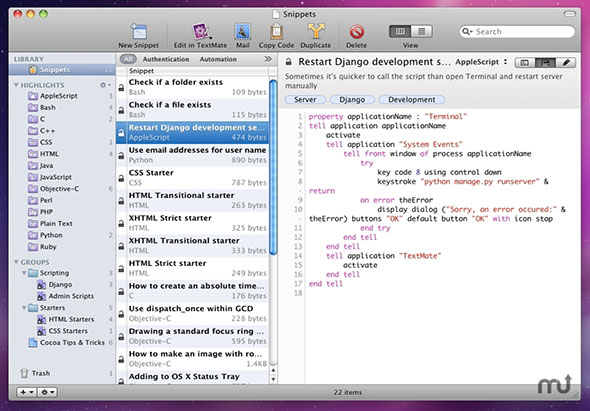Select the HTML highlight folder

tap(62, 154)
